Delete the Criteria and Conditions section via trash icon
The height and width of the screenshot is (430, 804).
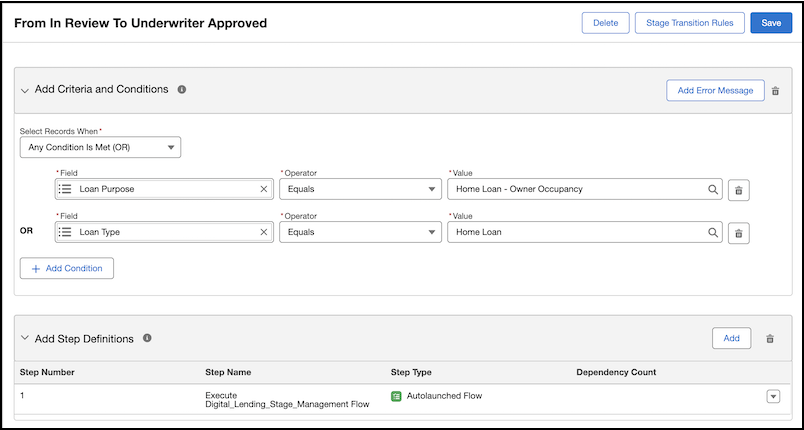point(775,91)
